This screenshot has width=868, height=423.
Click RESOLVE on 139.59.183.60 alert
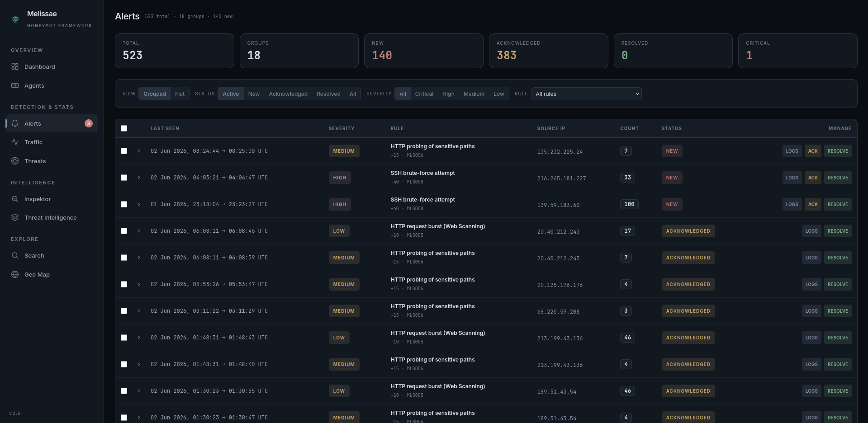tap(838, 204)
